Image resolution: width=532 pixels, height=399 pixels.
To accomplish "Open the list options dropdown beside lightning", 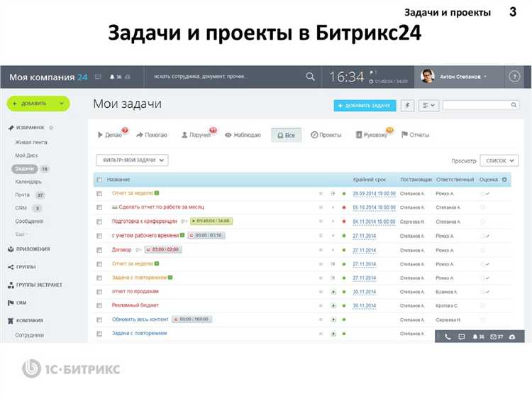I will point(429,106).
